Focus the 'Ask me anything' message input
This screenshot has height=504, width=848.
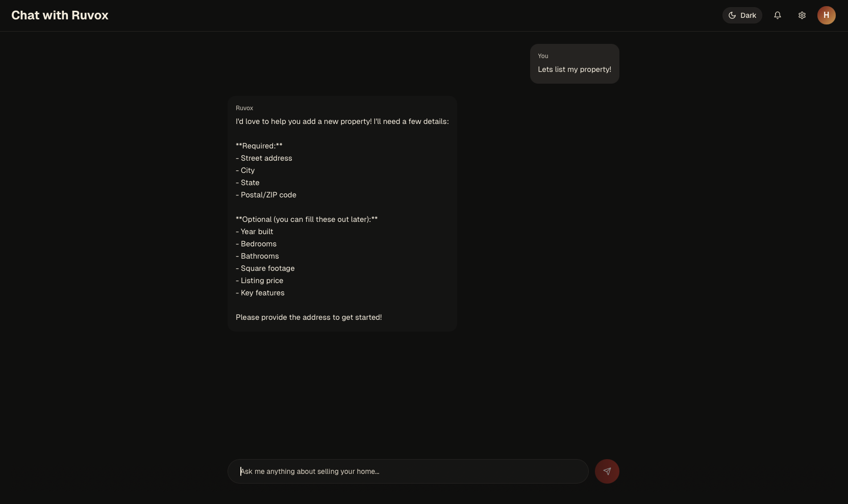point(408,471)
